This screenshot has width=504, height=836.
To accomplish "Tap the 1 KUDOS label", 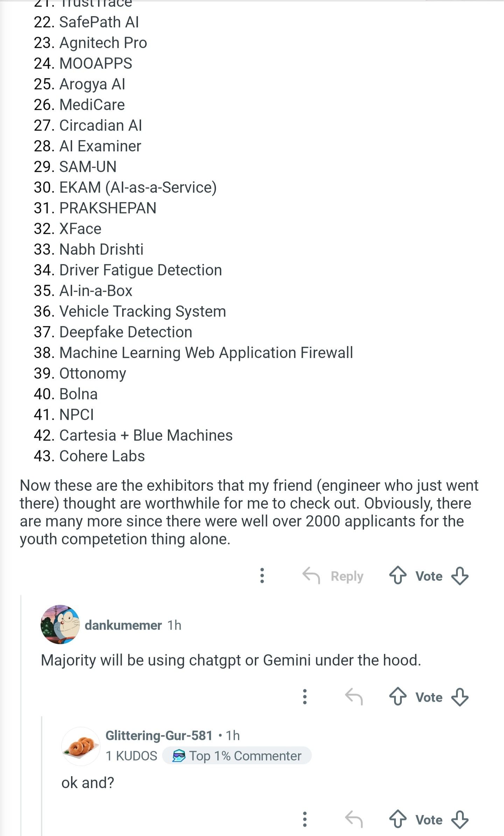I will 131,756.
